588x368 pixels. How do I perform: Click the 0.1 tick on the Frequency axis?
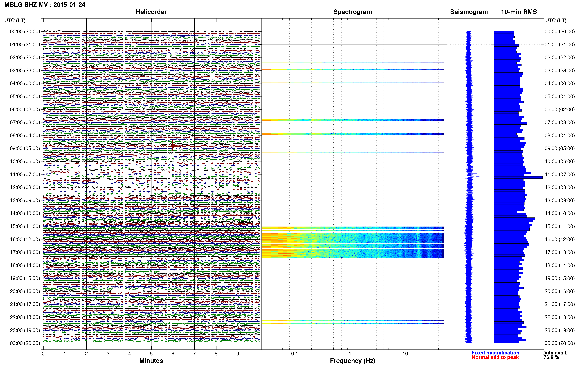click(295, 354)
